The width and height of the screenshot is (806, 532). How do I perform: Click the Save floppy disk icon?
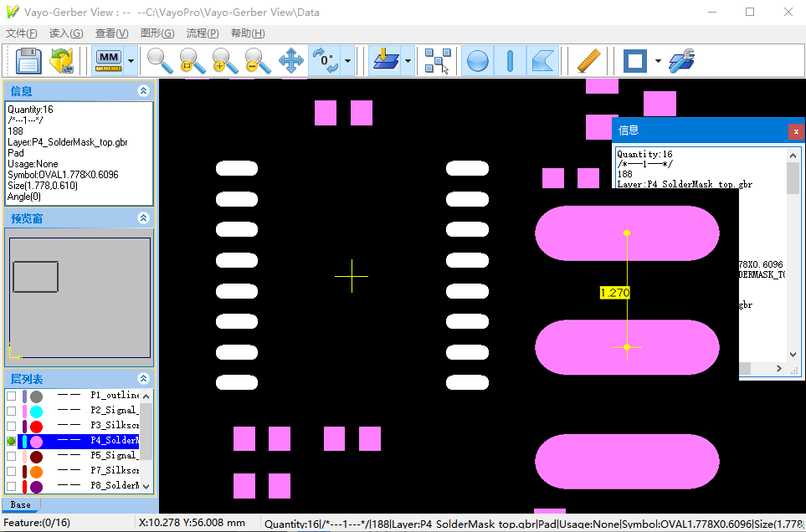coord(28,61)
